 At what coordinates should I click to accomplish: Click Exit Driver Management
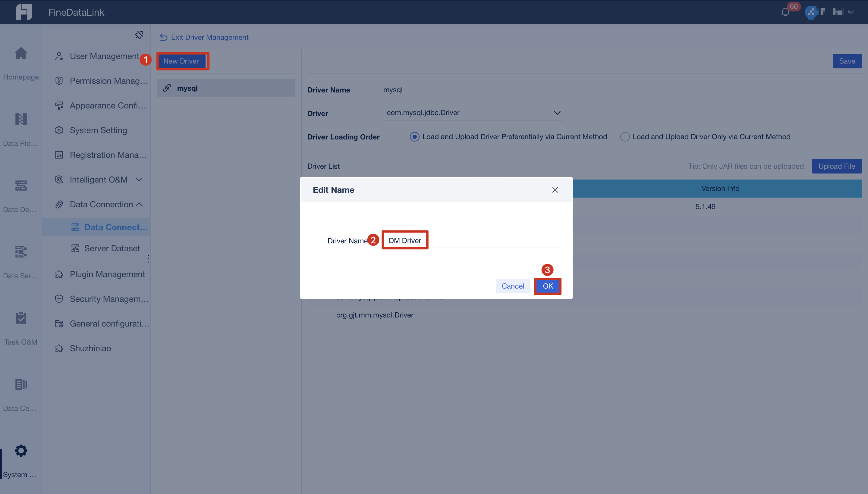click(x=209, y=37)
